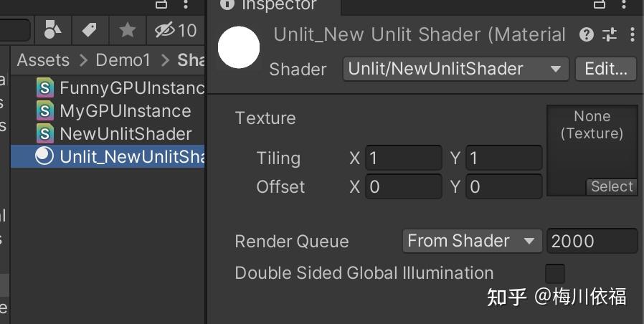The image size is (644, 324).
Task: Select the MyGPUInstance shader asset icon
Action: (45, 111)
